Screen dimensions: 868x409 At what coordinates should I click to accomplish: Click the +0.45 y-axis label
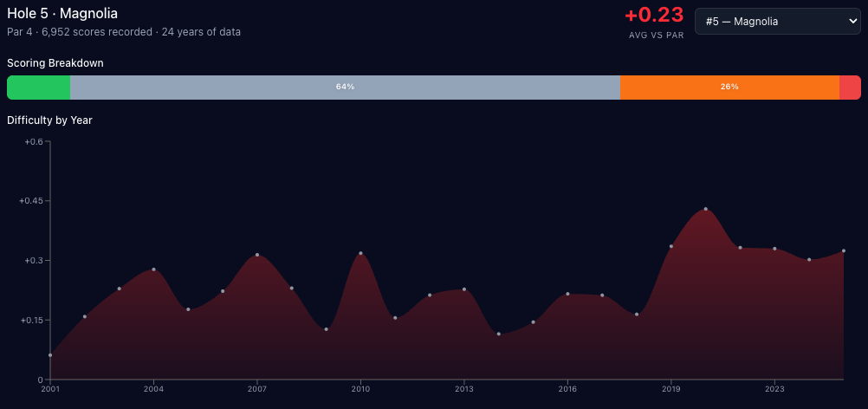point(30,201)
